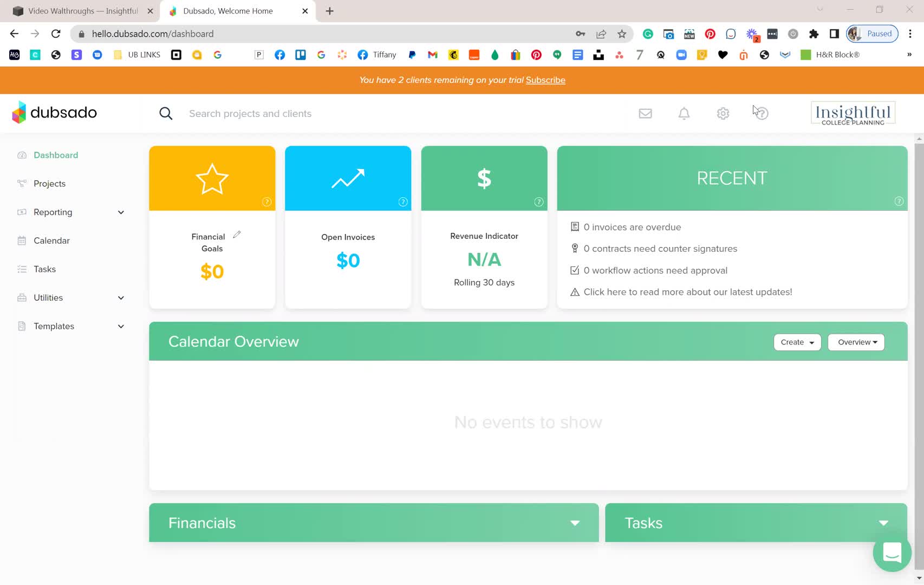Show help for Revenue Indicator card

[539, 201]
